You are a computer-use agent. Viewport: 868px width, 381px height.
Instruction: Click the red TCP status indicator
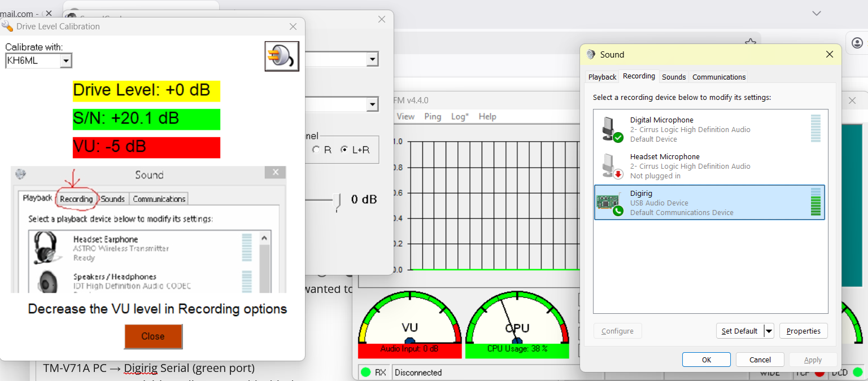[x=819, y=373]
